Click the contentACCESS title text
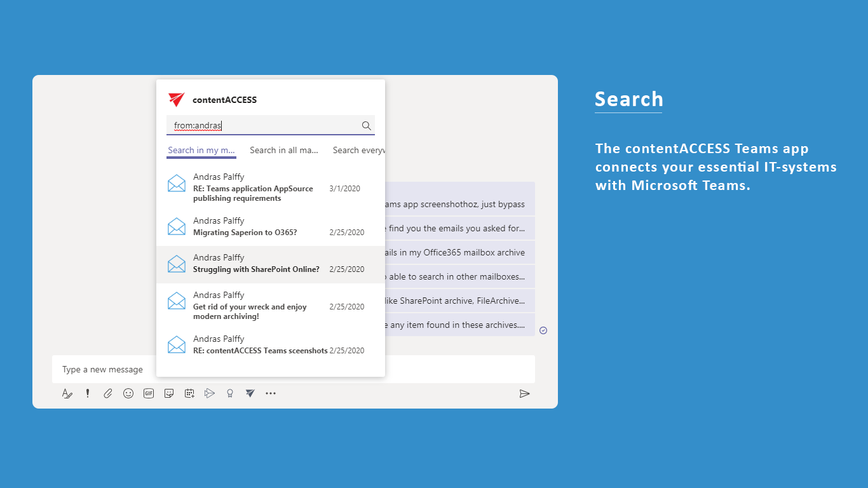Image resolution: width=868 pixels, height=488 pixels. pos(224,100)
